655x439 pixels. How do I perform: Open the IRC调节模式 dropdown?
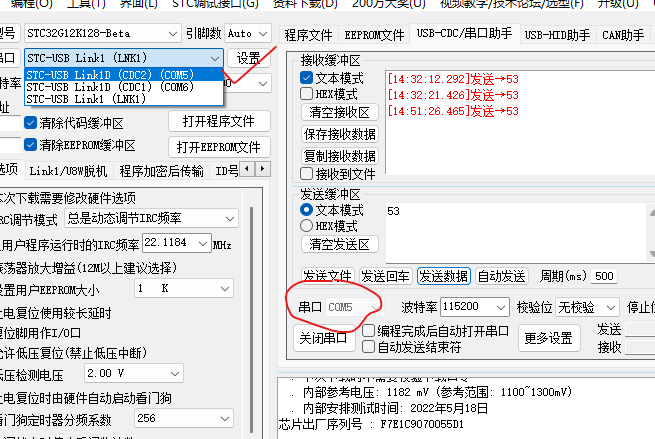click(x=151, y=218)
